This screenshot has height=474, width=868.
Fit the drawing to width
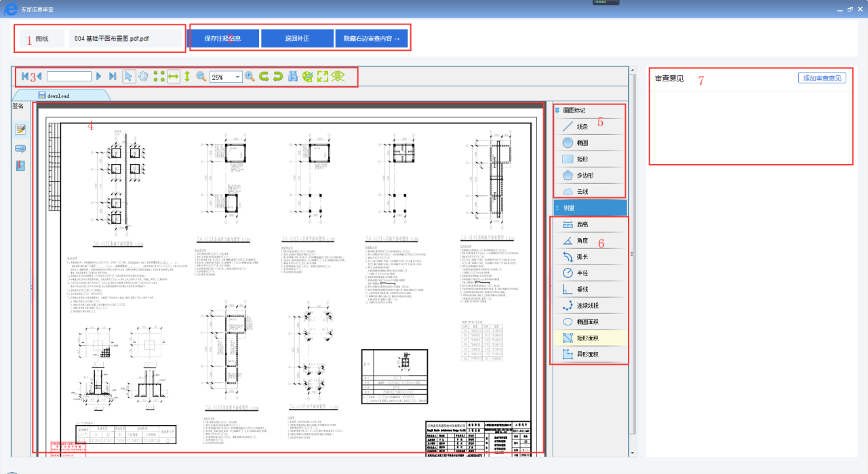174,77
